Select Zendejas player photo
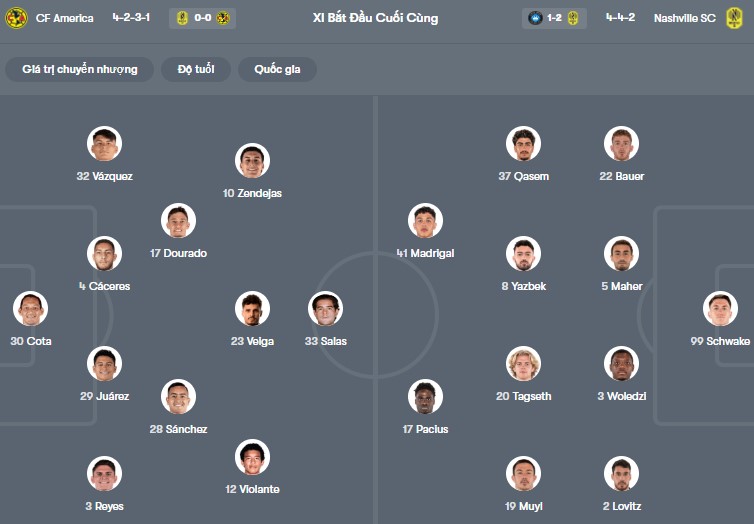The height and width of the screenshot is (524, 754). pos(252,161)
